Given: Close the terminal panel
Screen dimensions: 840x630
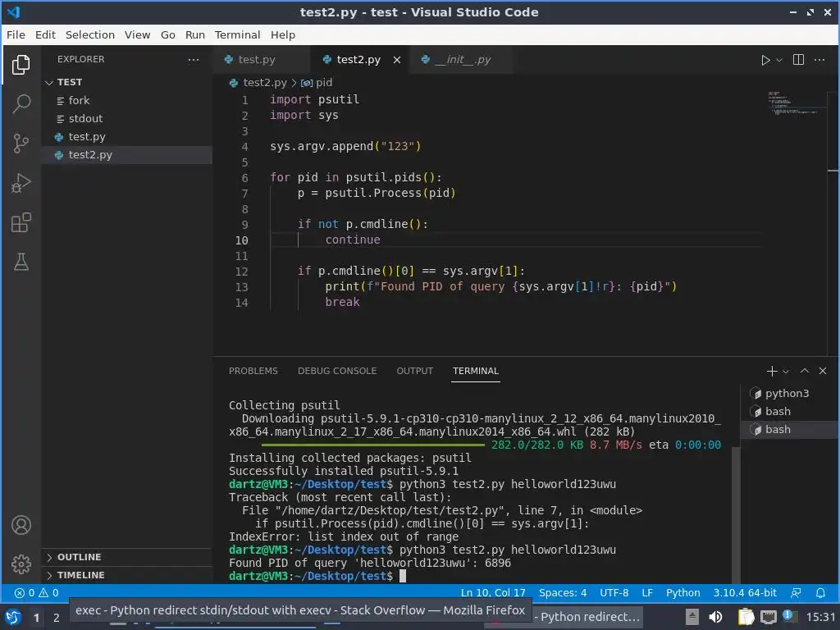Looking at the screenshot, I should coord(823,371).
